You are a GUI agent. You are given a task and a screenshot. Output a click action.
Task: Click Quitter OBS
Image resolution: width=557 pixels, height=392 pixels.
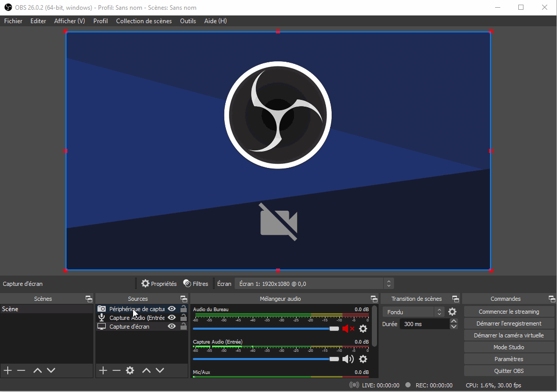[x=509, y=371]
